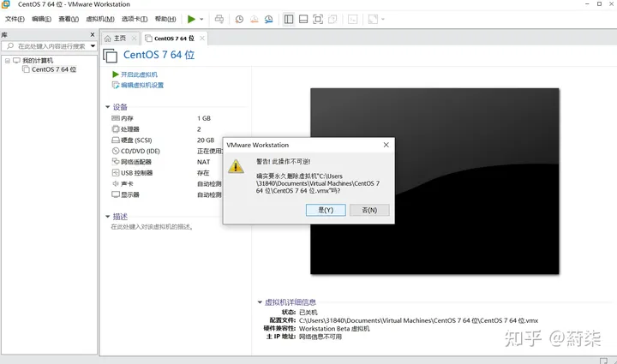Confirm deletion with Yes (Y) button
The width and height of the screenshot is (617, 364).
326,210
